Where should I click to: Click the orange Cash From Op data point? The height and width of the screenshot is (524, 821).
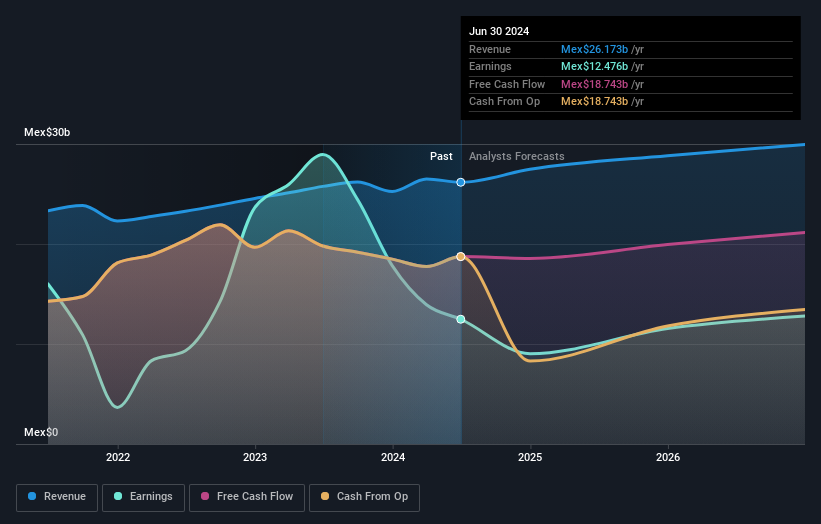461,257
